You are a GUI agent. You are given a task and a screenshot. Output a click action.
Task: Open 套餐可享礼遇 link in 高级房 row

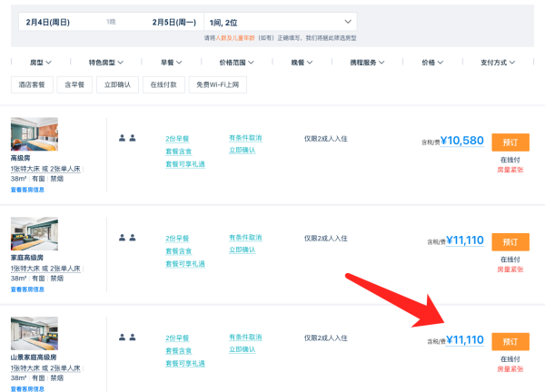pos(185,164)
